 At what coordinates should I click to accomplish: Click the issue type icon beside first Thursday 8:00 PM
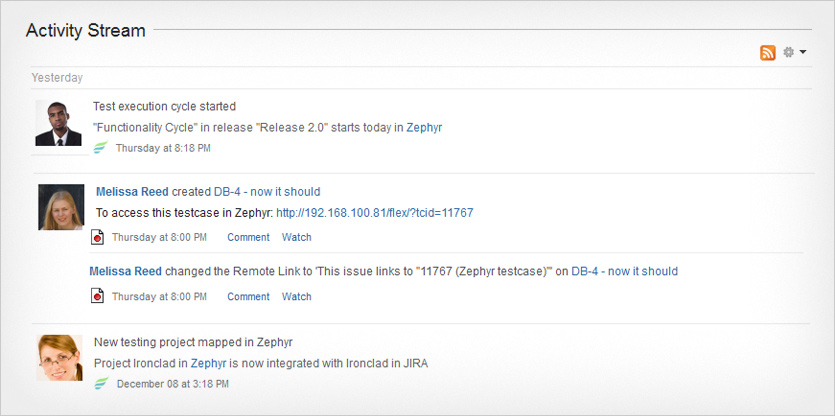pos(97,237)
